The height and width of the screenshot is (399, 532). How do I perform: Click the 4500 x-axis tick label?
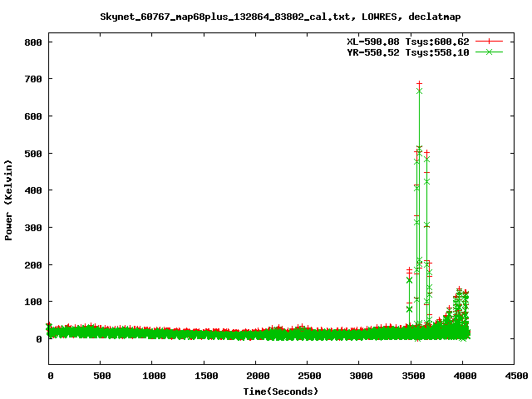coord(516,376)
